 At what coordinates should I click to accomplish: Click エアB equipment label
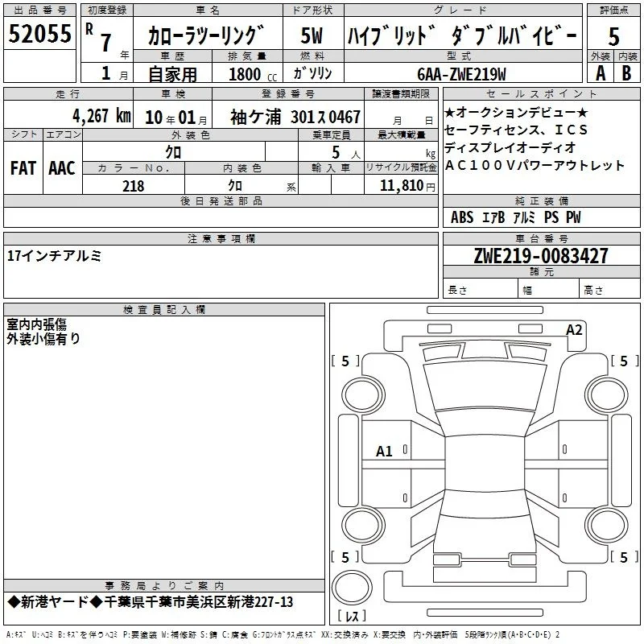493,217
